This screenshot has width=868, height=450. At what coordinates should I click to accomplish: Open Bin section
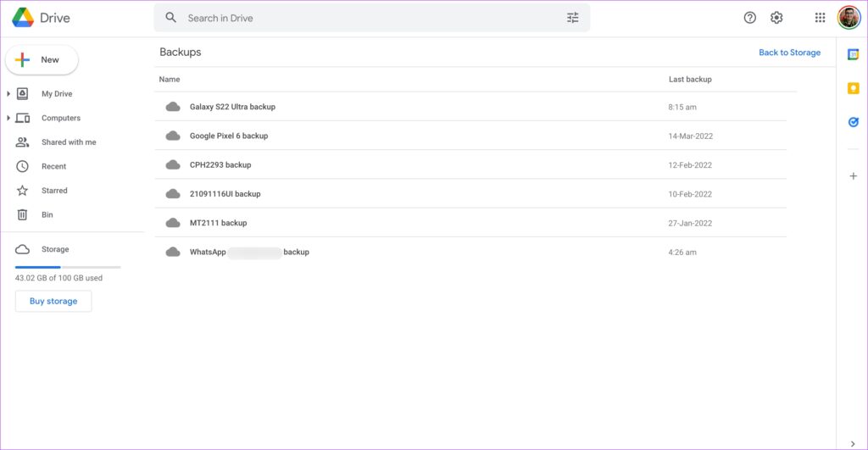[x=47, y=214]
